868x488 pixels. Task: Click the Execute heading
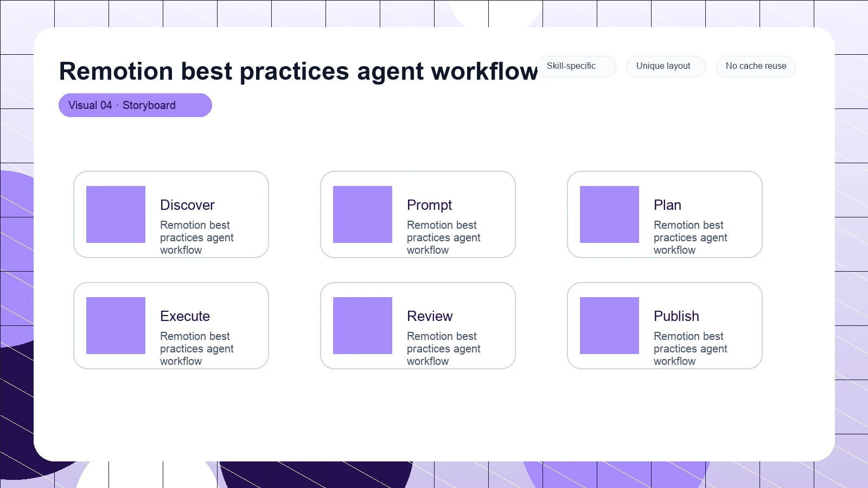185,316
